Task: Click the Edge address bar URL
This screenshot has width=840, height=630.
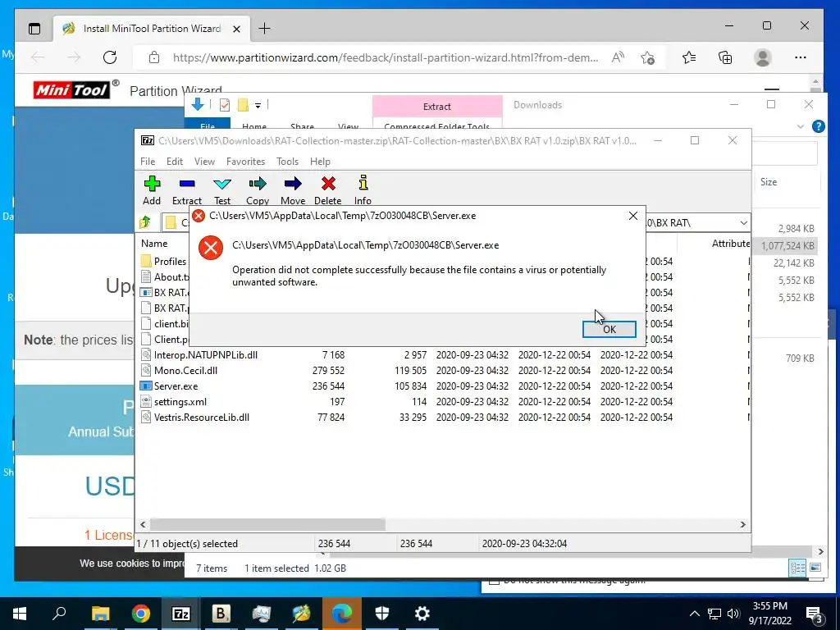Action: (x=386, y=57)
